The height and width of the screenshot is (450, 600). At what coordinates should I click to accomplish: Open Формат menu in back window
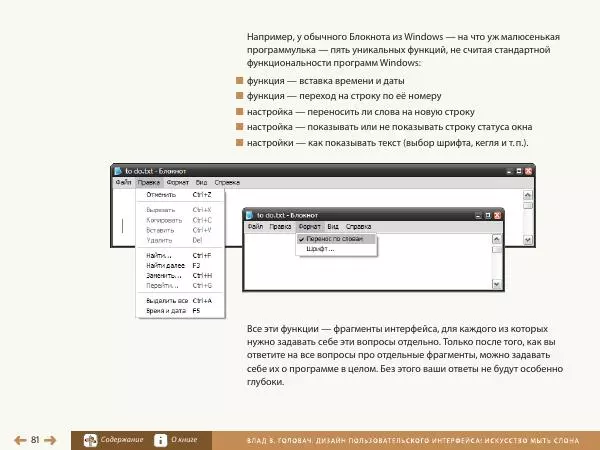point(178,183)
